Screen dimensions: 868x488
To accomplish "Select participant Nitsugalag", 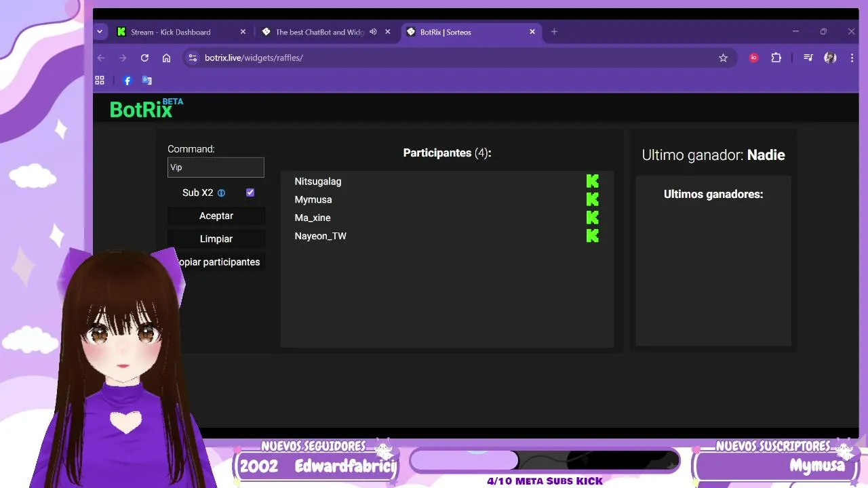I will point(318,181).
